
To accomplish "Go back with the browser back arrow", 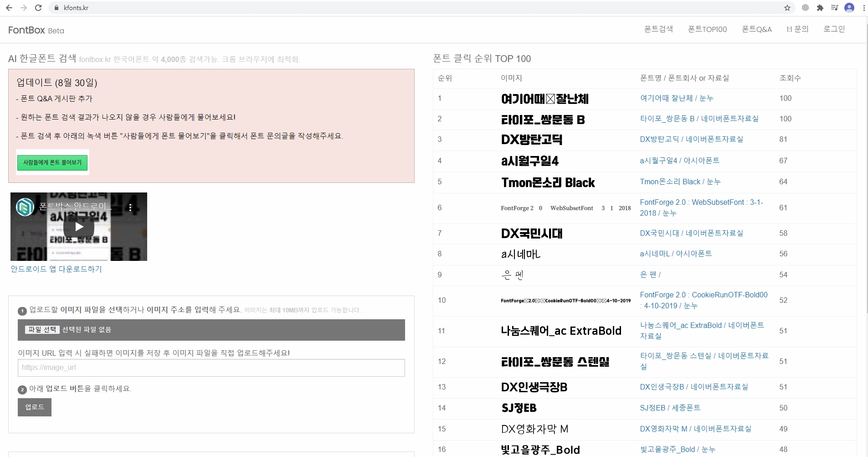I will [9, 8].
